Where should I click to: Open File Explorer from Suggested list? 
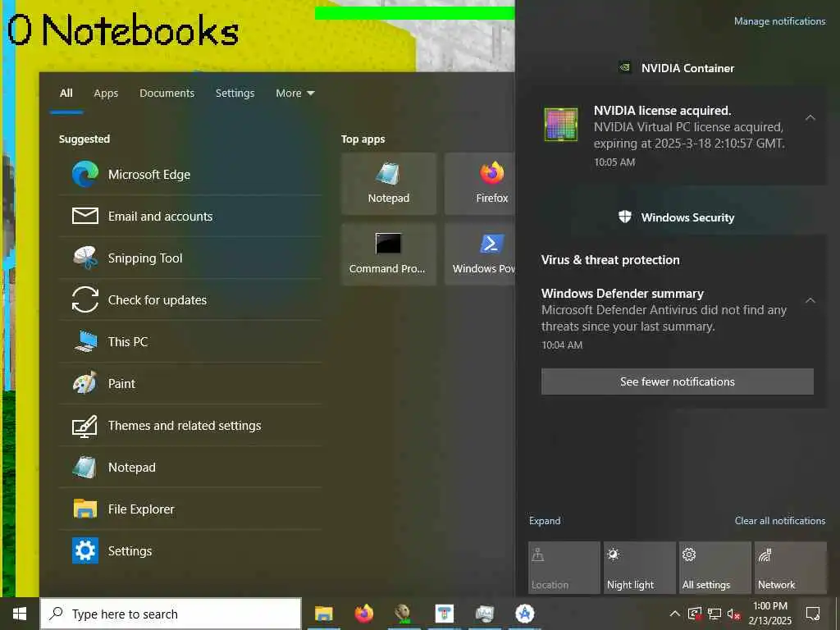coord(190,509)
